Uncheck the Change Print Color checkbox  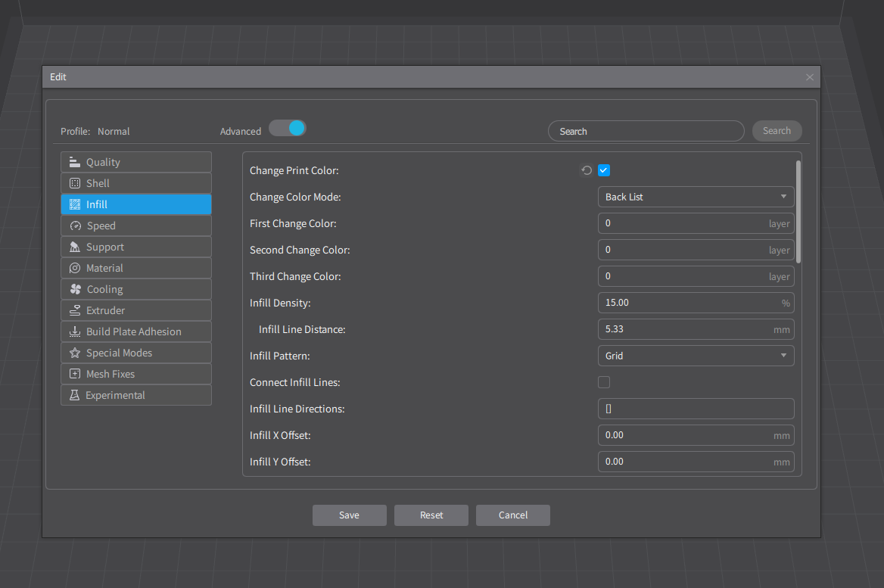[604, 170]
